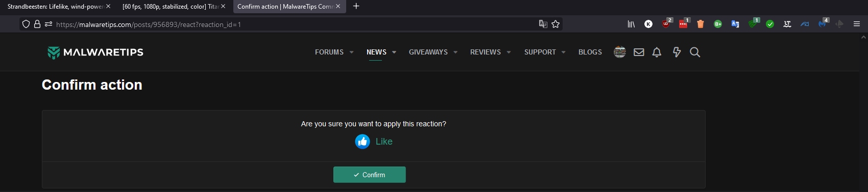868x192 pixels.
Task: Click the greyed-out extension icon
Action: coord(839,24)
